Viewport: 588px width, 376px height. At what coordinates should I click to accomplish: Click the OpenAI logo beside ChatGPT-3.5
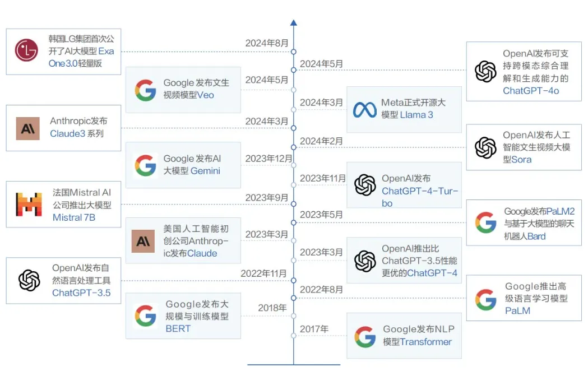tap(29, 280)
